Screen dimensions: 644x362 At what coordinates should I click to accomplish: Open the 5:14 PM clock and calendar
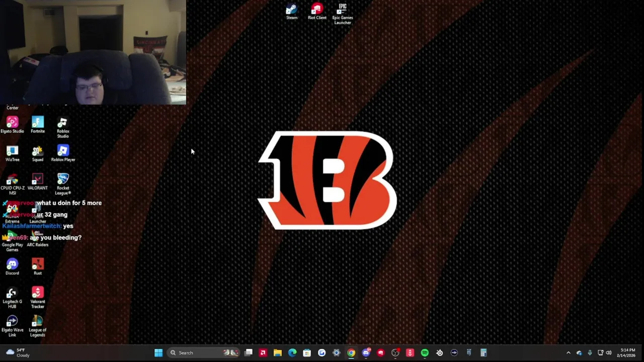[627, 352]
